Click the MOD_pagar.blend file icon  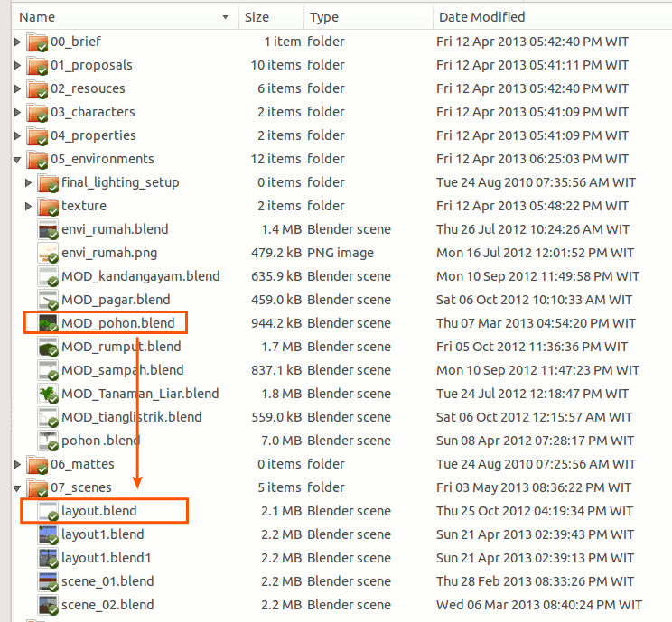48,301
